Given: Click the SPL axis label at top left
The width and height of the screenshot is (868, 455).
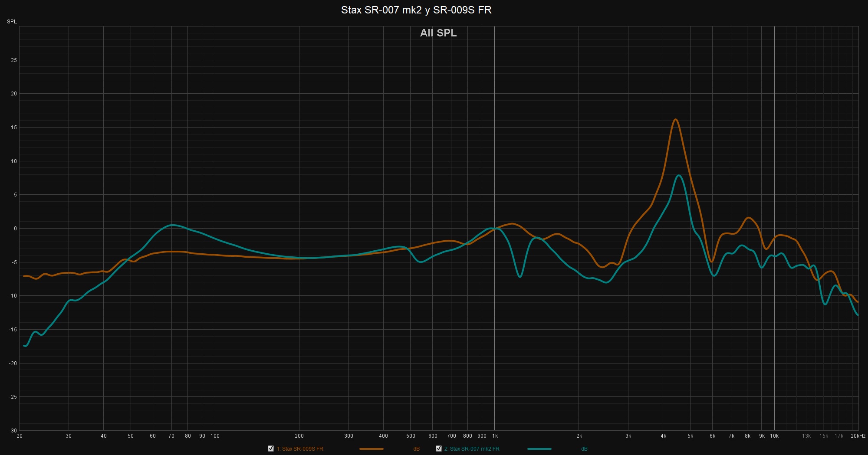Looking at the screenshot, I should [x=12, y=22].
